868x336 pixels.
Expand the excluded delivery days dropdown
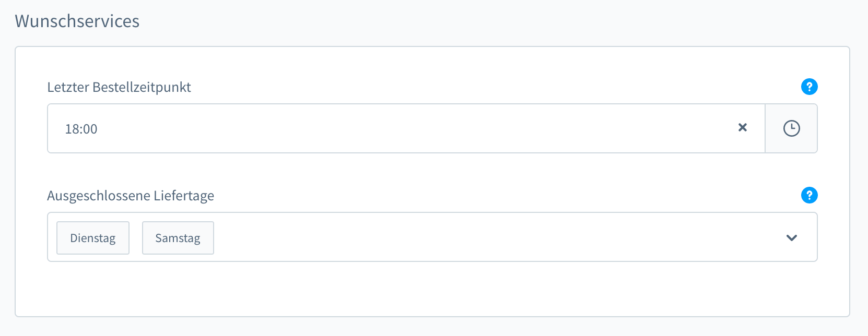coord(791,237)
